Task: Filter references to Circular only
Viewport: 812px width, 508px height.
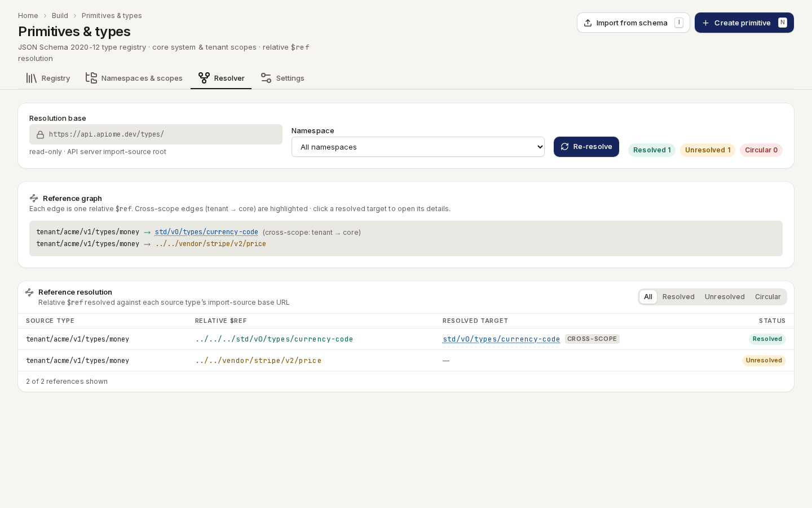Action: (x=767, y=297)
